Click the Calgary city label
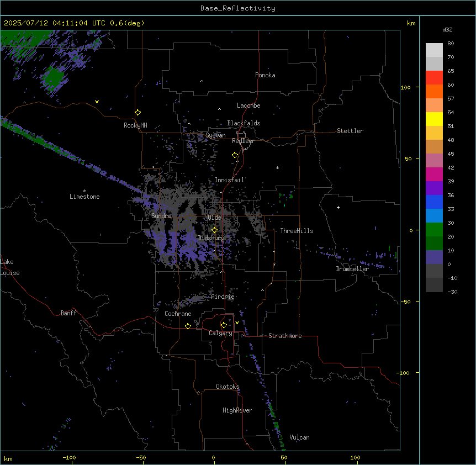This screenshot has width=476, height=465. coord(221,333)
